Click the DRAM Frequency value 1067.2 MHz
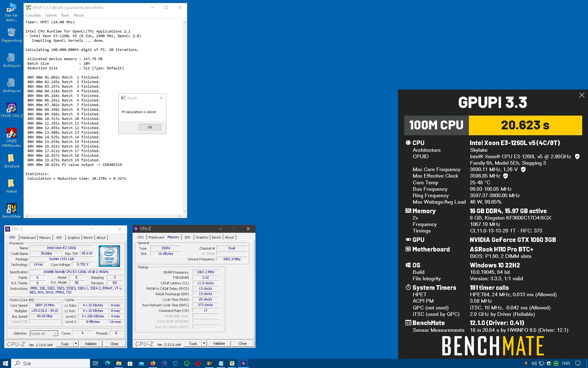The width and height of the screenshot is (588, 368). pyautogui.click(x=205, y=272)
